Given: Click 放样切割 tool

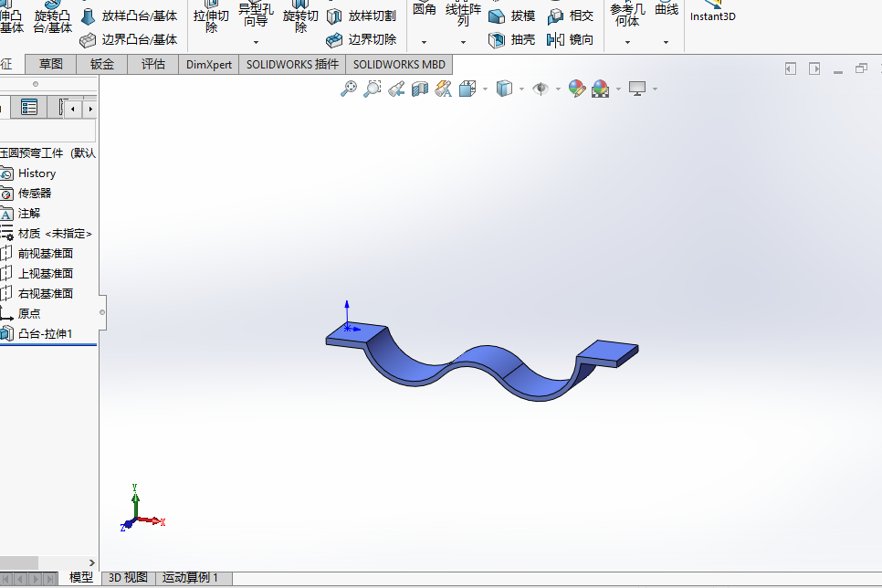Looking at the screenshot, I should [x=362, y=16].
